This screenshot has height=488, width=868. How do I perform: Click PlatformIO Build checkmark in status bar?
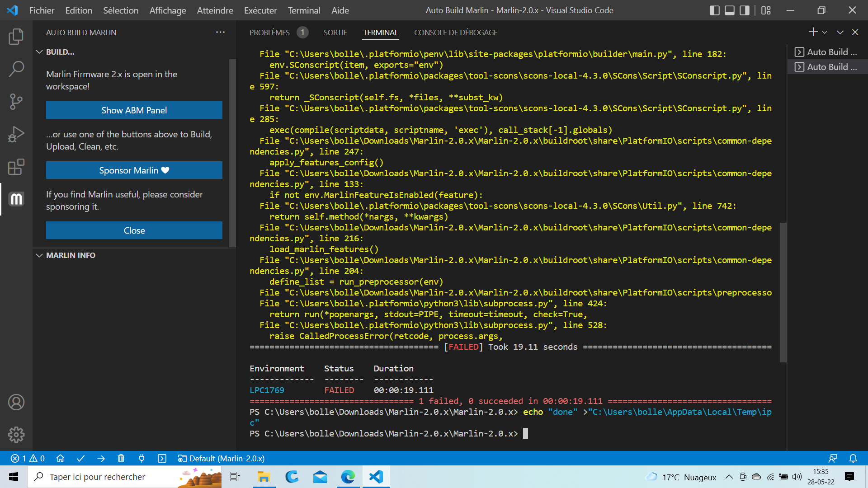(x=81, y=459)
